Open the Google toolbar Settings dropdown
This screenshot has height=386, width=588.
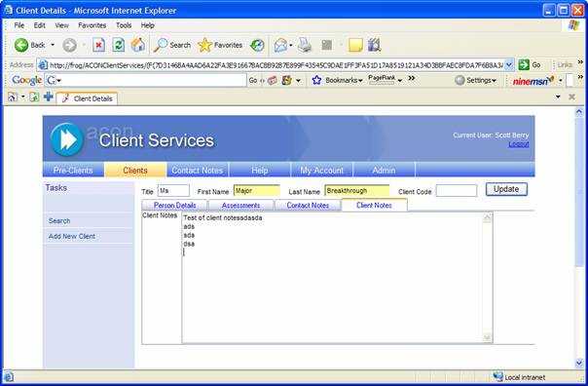475,80
